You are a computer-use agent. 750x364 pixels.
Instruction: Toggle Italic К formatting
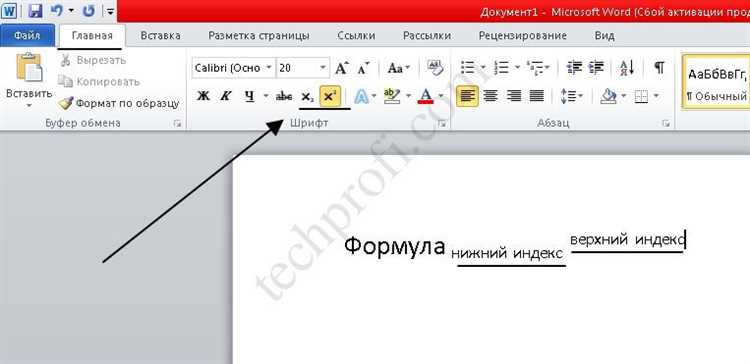pos(225,97)
